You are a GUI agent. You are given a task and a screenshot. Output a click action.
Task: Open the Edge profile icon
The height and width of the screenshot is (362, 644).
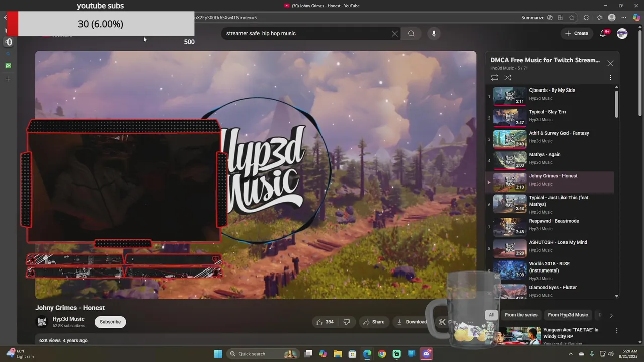[612, 18]
